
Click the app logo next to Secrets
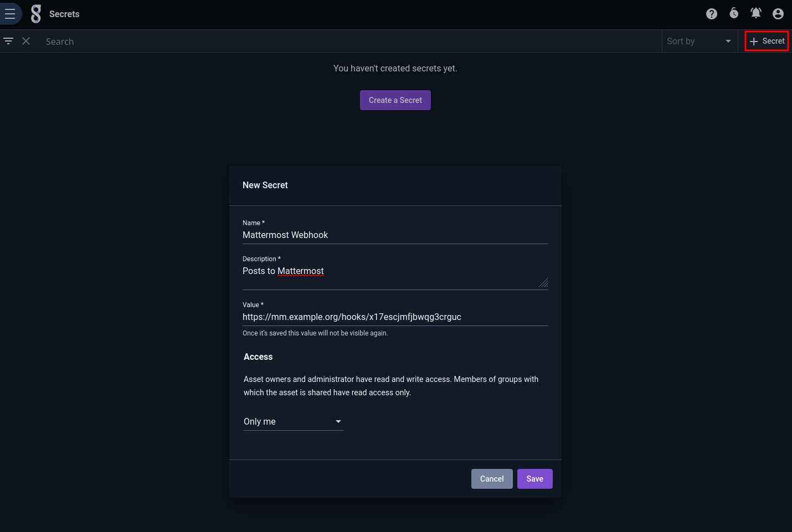pyautogui.click(x=36, y=14)
